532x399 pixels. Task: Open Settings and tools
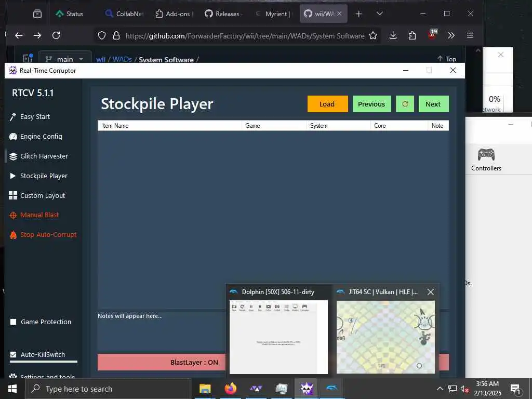click(x=42, y=376)
